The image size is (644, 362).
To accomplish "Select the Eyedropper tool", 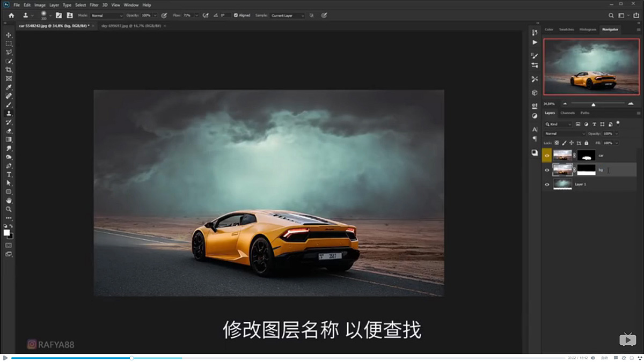I will 8,87.
